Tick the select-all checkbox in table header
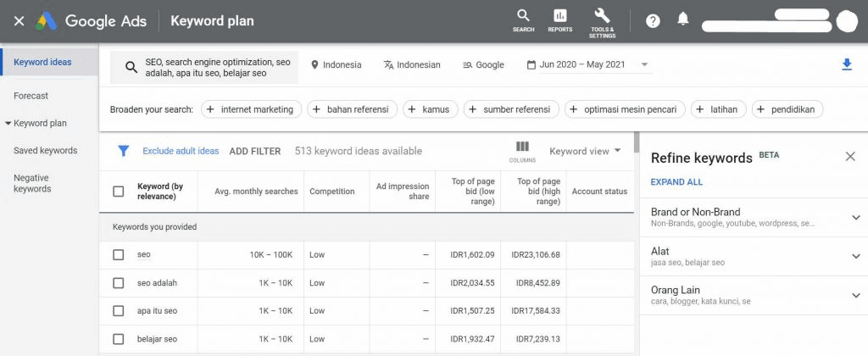Screen dimensions: 868x356 [x=119, y=192]
